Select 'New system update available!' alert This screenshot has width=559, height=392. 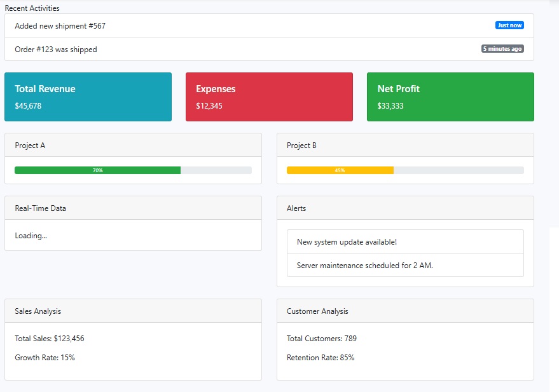pyautogui.click(x=347, y=242)
